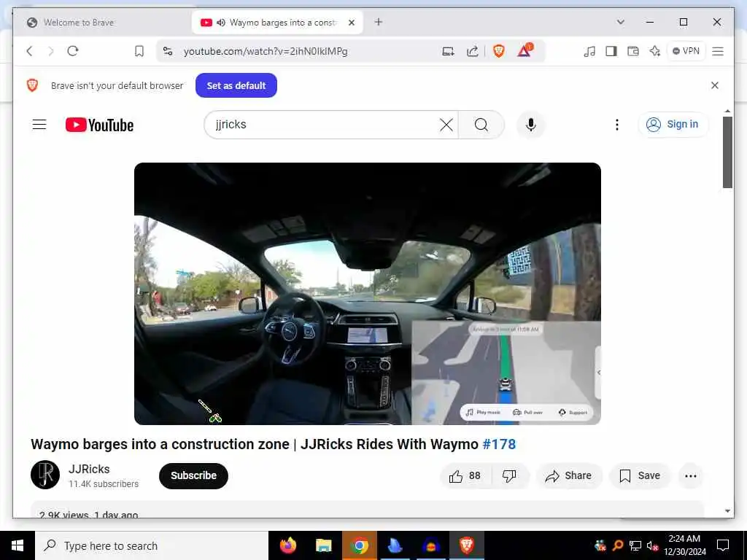Switch to Chrome in the taskbar
This screenshot has height=560, width=747.
click(359, 545)
